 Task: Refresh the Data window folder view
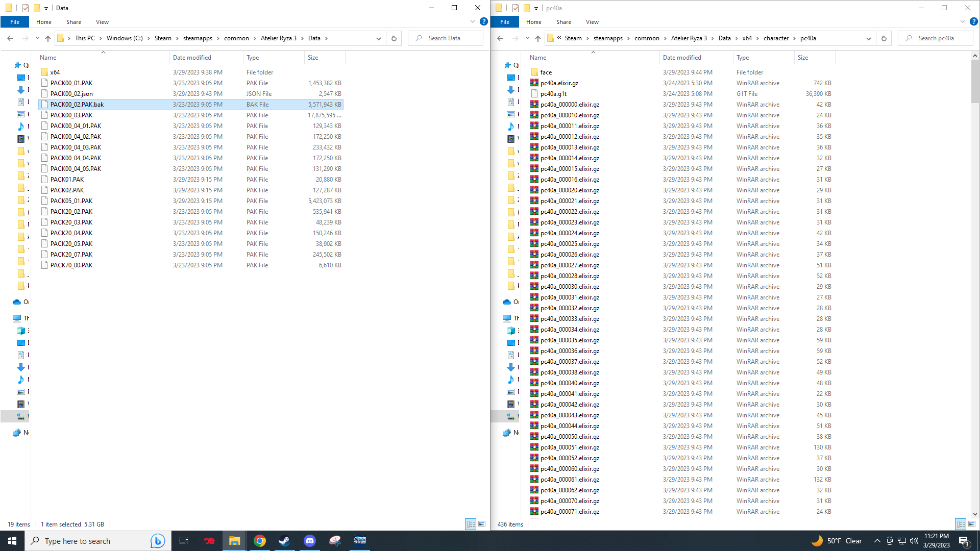pos(394,38)
